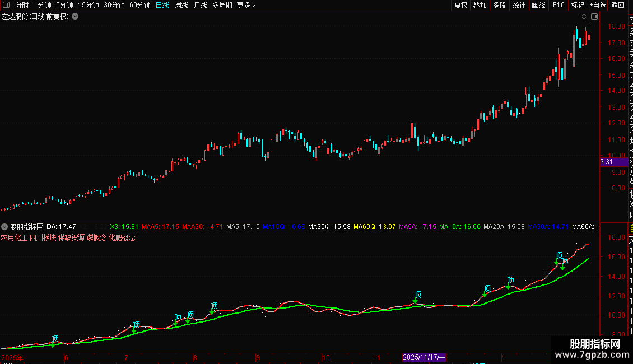Click the MAA30: 14.71 indicator value
The height and width of the screenshot is (364, 633).
(x=202, y=227)
